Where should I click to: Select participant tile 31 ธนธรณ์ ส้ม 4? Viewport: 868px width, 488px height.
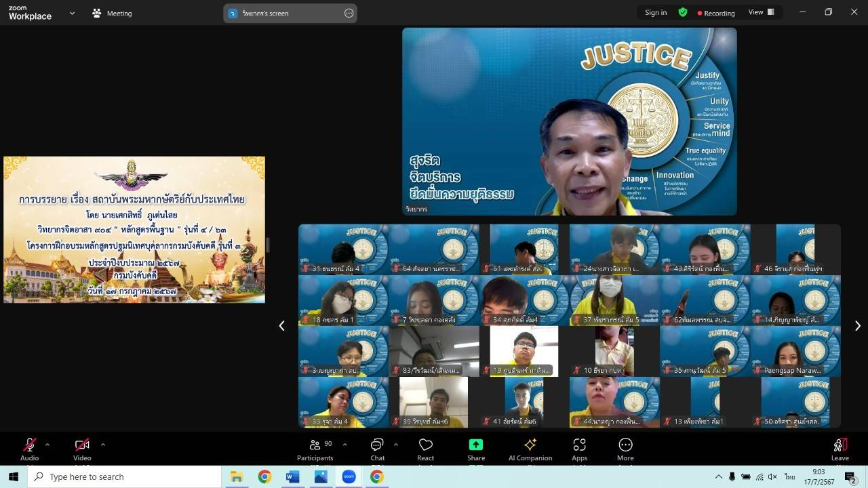pyautogui.click(x=344, y=249)
